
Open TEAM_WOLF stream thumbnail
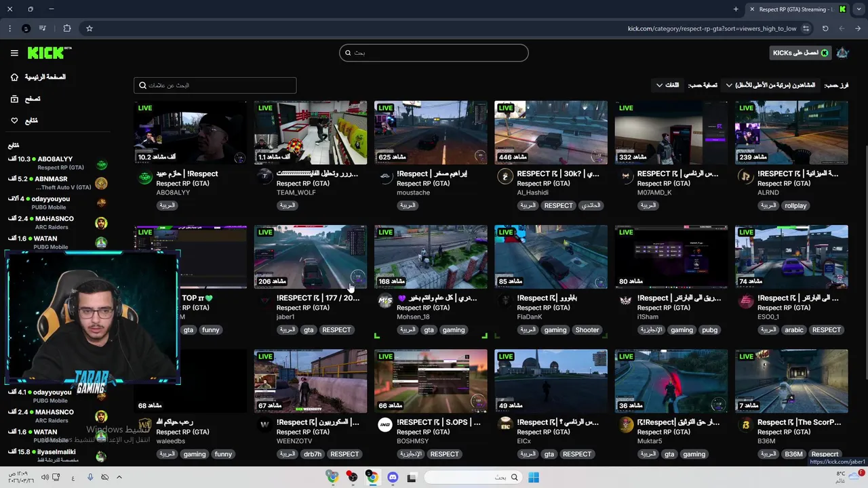click(311, 133)
